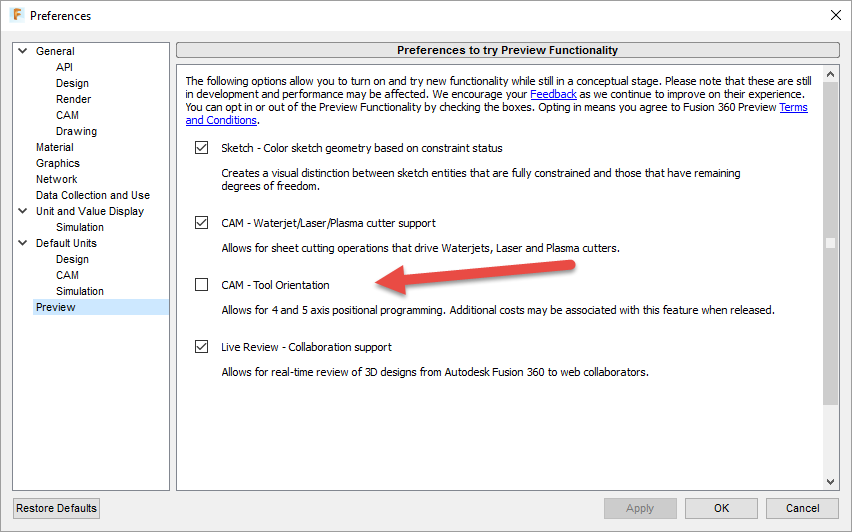Click the Fusion 360 logo icon
The image size is (852, 532).
click(16, 15)
